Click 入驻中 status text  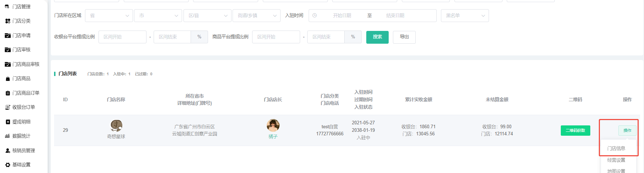click(363, 138)
